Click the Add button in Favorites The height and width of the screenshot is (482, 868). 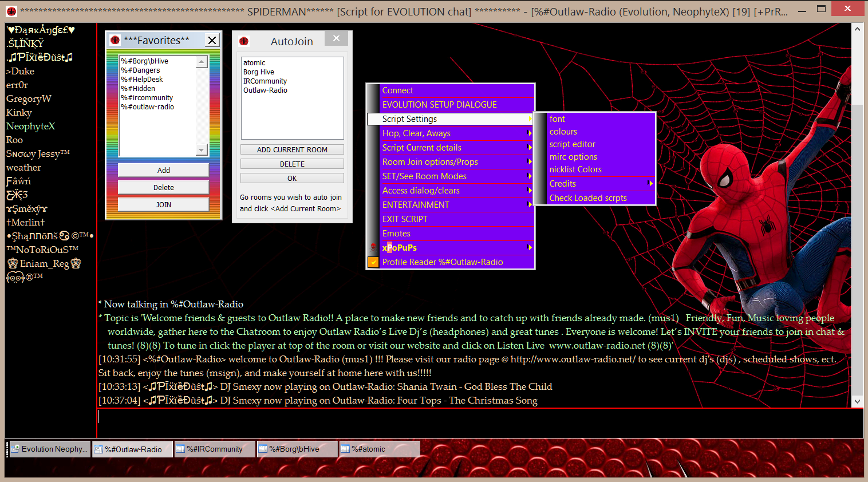(x=163, y=170)
